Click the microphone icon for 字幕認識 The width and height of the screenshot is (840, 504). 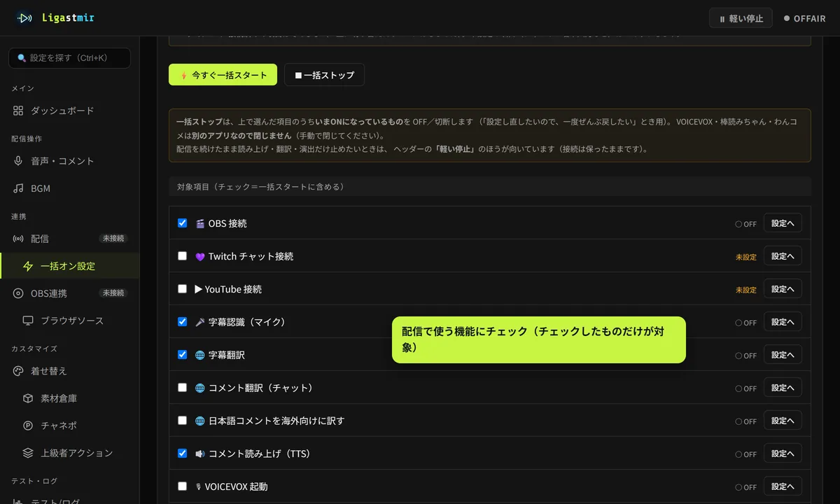click(200, 322)
